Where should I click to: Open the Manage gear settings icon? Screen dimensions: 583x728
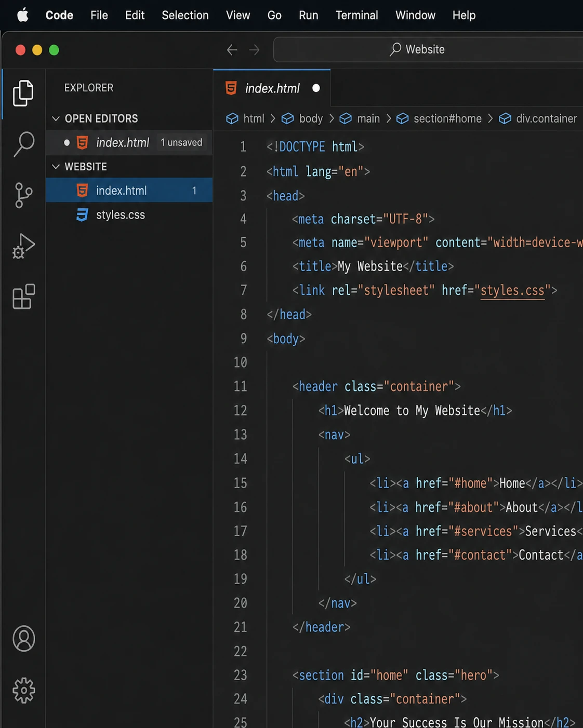(23, 690)
